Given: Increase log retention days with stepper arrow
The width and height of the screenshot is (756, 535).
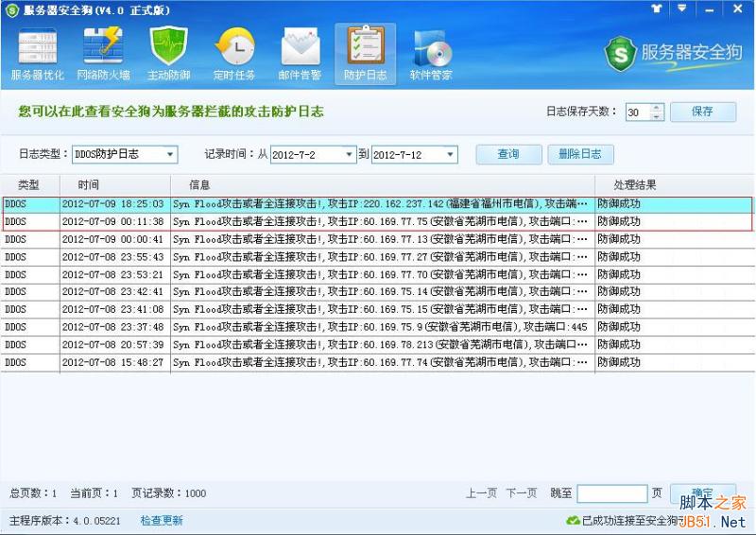Looking at the screenshot, I should (x=657, y=108).
